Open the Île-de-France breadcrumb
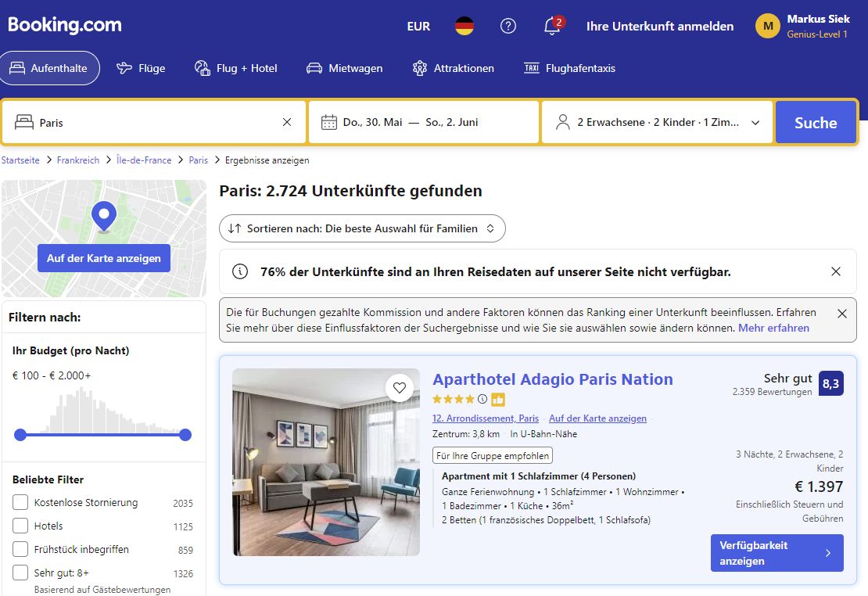The width and height of the screenshot is (868, 596). pos(144,160)
